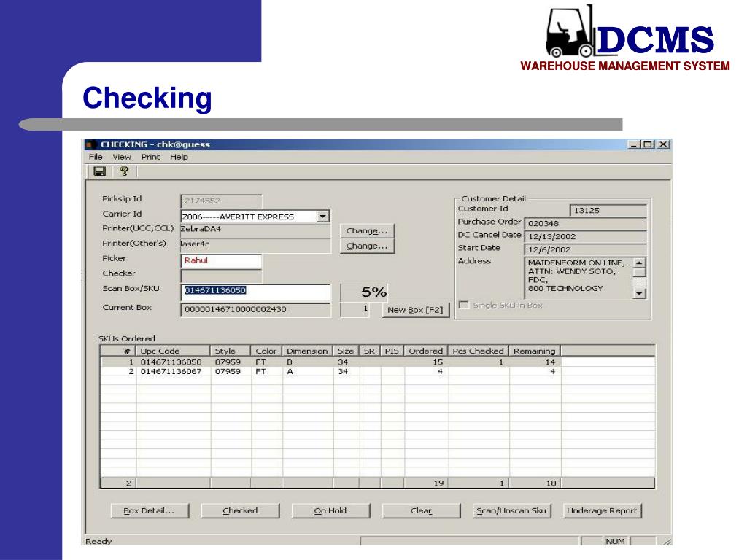
Task: Click the Pickslip Id field 2174552
Action: tap(221, 201)
